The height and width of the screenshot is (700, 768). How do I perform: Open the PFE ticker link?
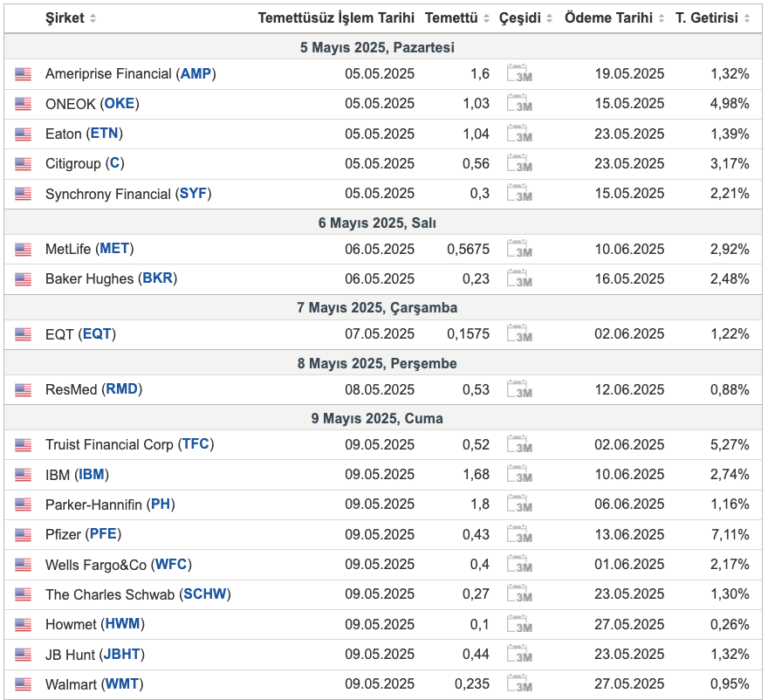[103, 534]
